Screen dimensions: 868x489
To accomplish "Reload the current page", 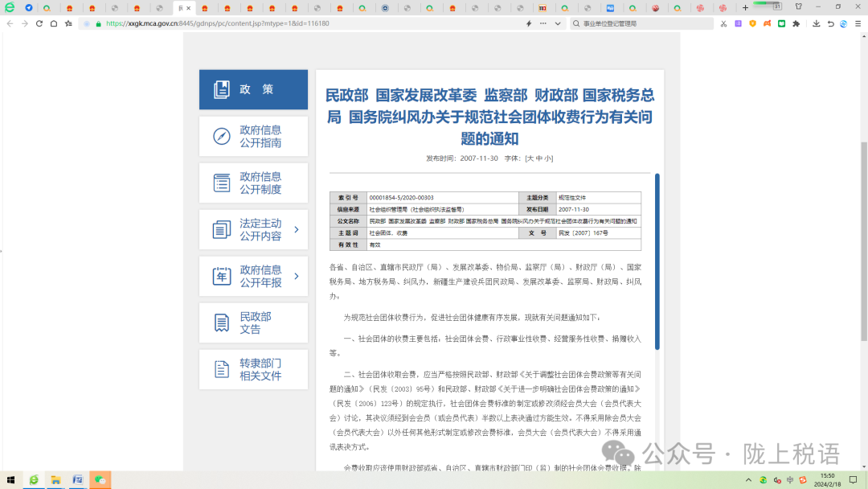I will tap(39, 24).
